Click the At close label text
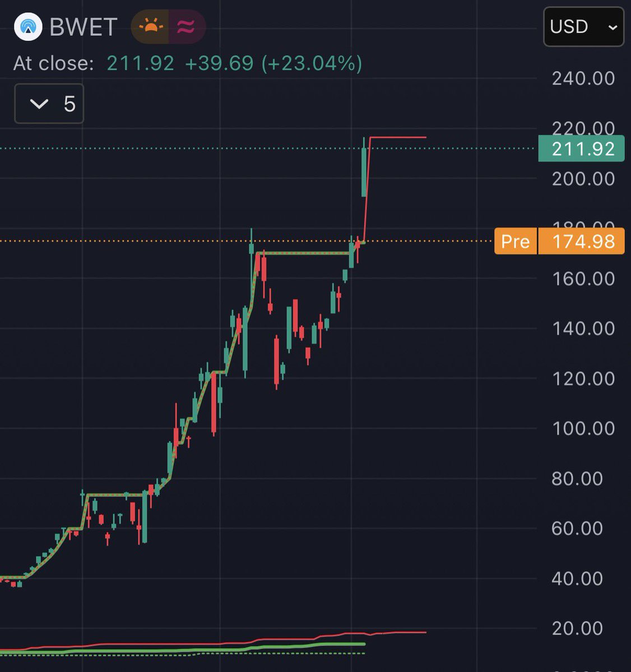The height and width of the screenshot is (672, 631). 53,63
